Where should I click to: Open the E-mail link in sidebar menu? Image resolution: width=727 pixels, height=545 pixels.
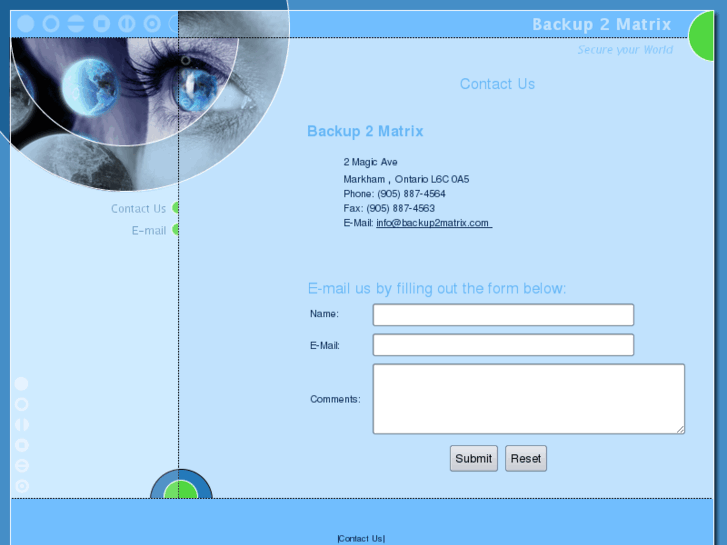(x=148, y=231)
